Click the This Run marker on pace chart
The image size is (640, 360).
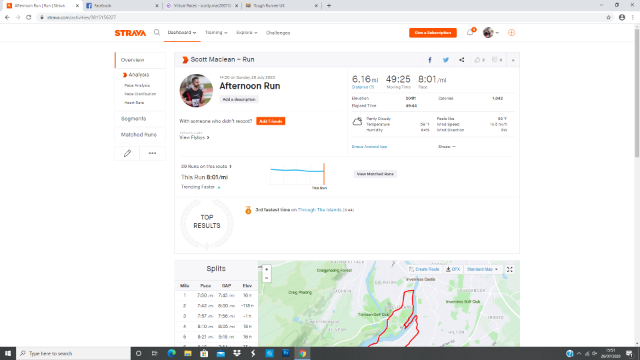click(x=324, y=174)
